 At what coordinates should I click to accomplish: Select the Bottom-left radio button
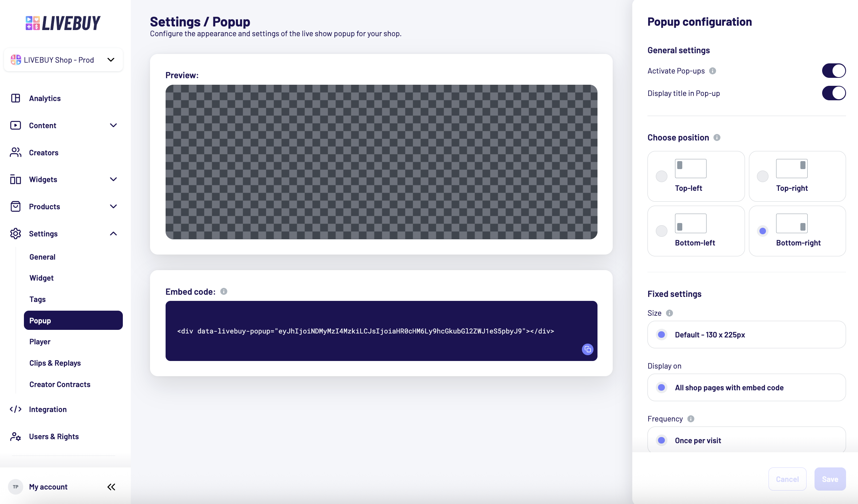(x=662, y=231)
